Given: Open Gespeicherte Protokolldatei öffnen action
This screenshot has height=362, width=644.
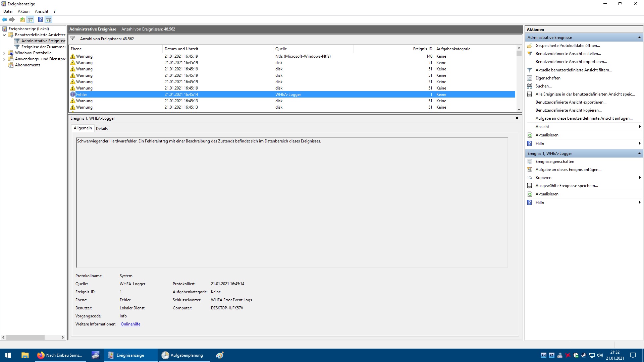Looking at the screenshot, I should coord(568,46).
